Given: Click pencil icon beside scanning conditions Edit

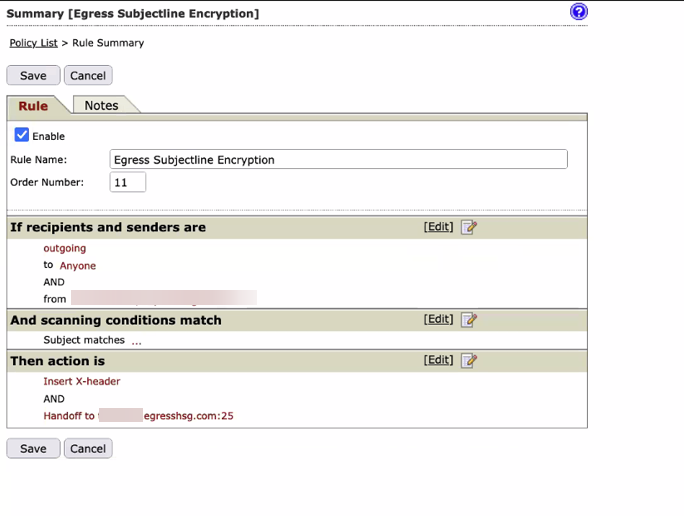Looking at the screenshot, I should point(469,320).
